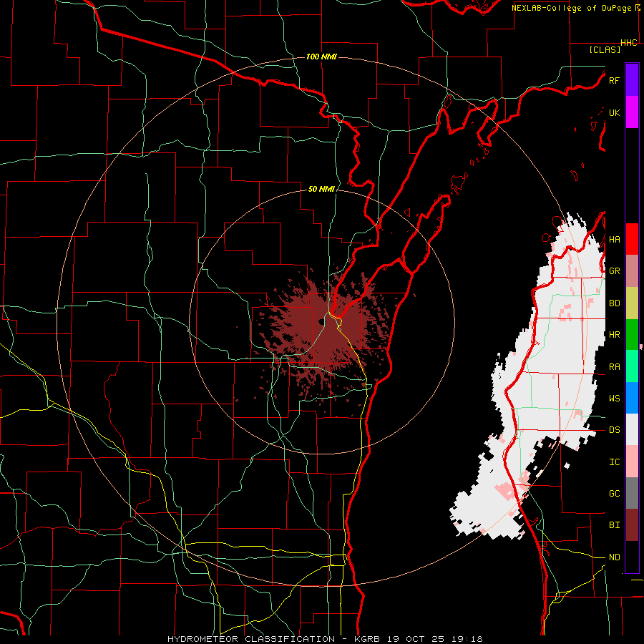This screenshot has width=644, height=644.
Task: Click the ND black legend swatch
Action: click(x=632, y=557)
